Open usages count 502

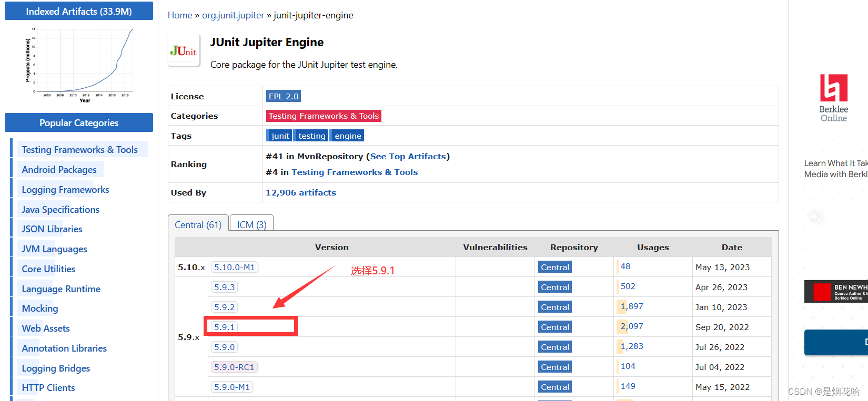(x=628, y=286)
